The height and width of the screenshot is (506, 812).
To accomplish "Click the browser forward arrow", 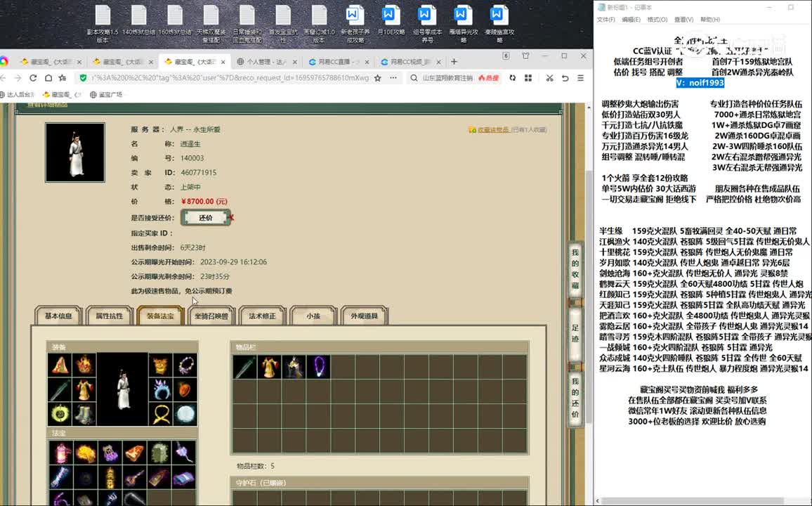I will tap(18, 78).
